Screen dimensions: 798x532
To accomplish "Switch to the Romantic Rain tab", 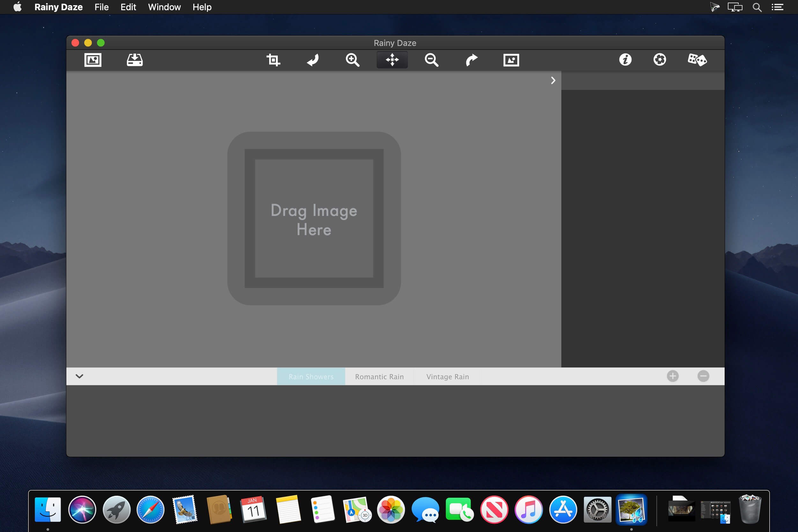I will [x=379, y=377].
